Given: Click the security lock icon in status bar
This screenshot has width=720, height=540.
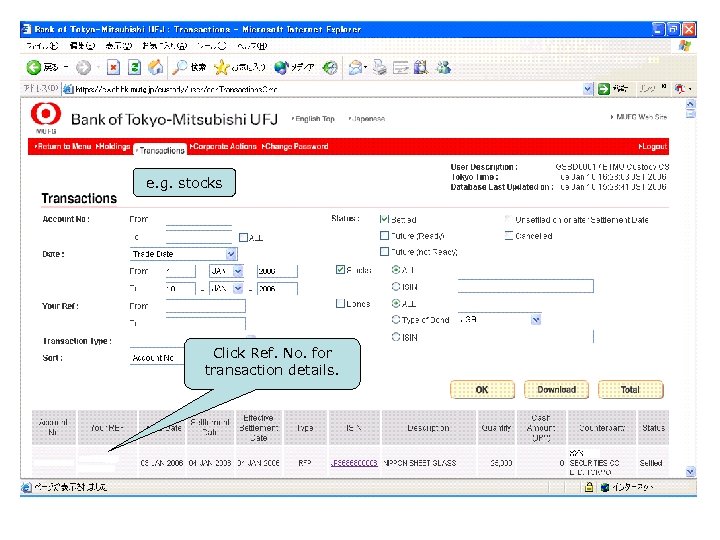Looking at the screenshot, I should point(589,487).
